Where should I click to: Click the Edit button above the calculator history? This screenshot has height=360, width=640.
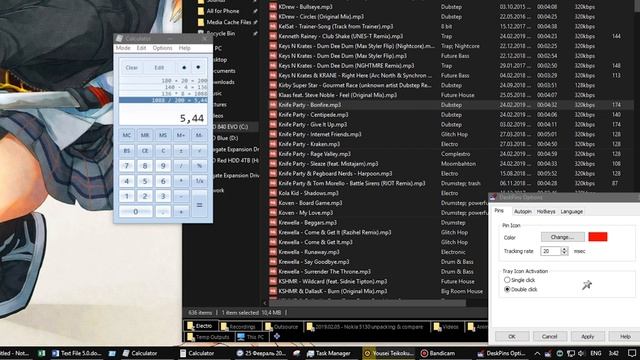159,68
